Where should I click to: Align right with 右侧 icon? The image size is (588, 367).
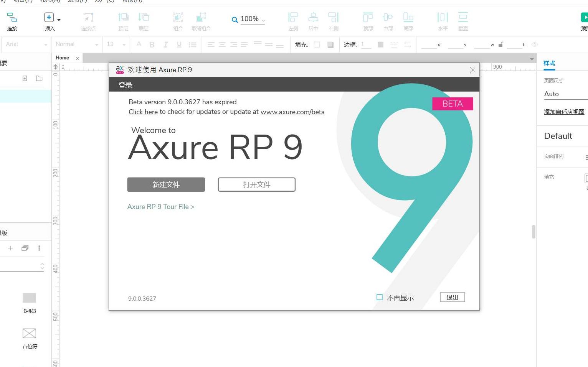click(x=333, y=17)
